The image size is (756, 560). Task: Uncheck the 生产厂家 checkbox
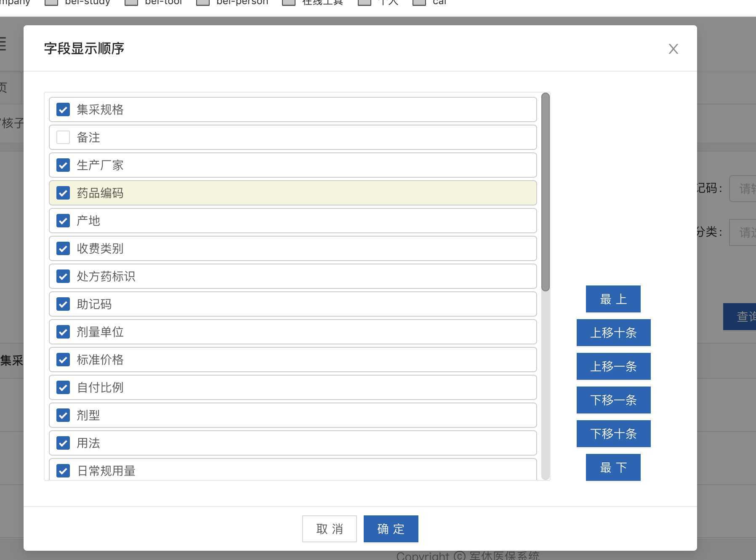63,165
